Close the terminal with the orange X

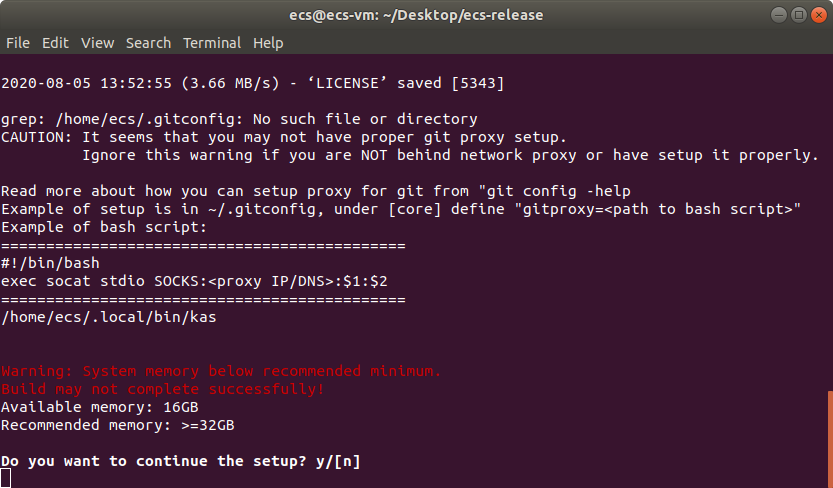pyautogui.click(x=819, y=15)
